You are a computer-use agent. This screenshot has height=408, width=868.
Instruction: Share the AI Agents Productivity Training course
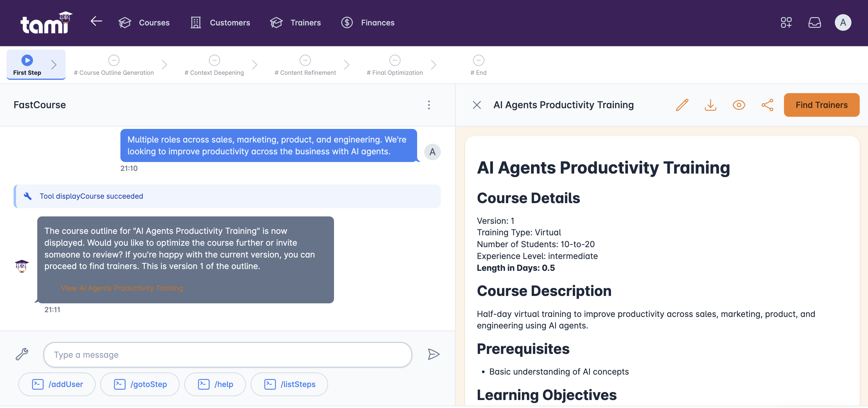coord(768,105)
